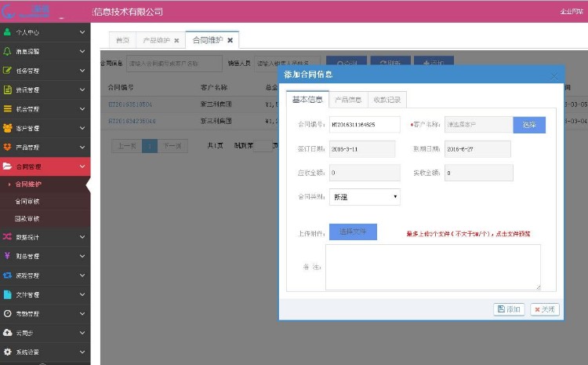This screenshot has height=365, width=588.
Task: Expand the 客户管理 menu chevron
Action: tap(82, 128)
